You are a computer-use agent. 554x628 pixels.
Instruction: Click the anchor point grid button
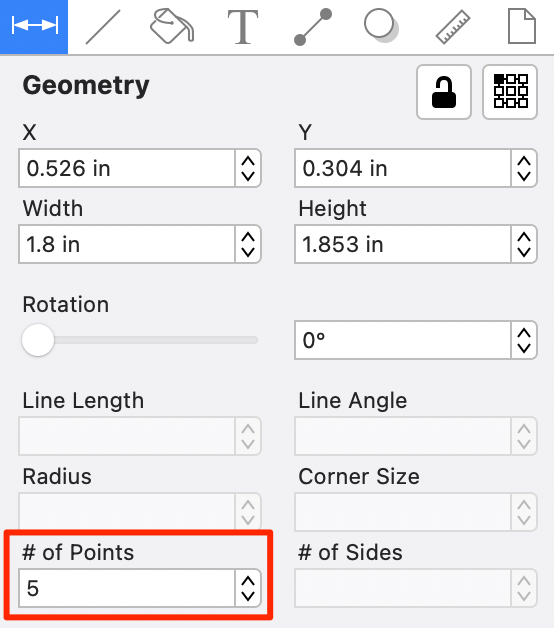510,92
